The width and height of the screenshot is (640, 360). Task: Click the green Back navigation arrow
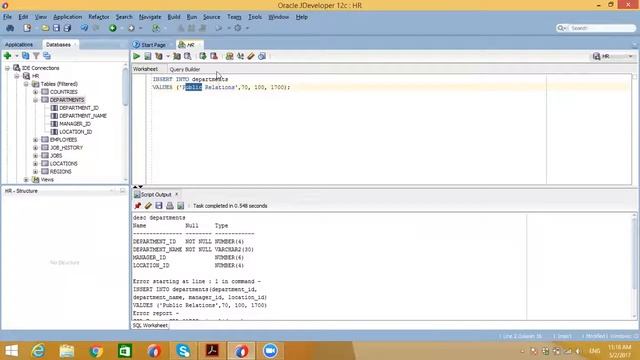coord(113,28)
